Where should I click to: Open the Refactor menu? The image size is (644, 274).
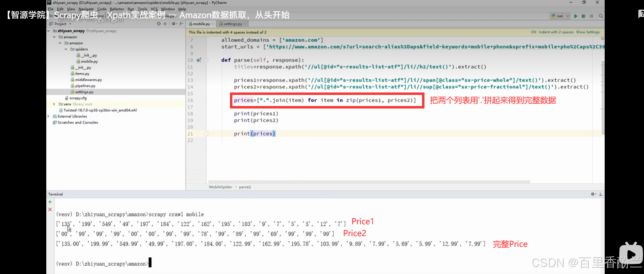click(117, 9)
